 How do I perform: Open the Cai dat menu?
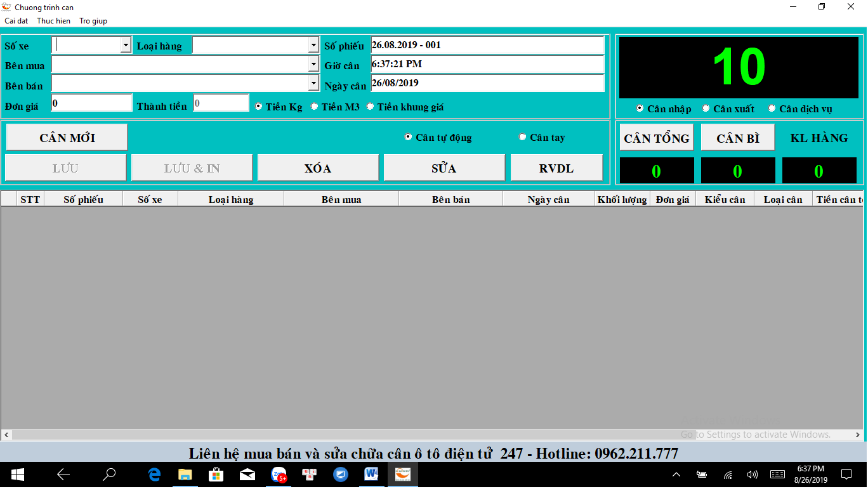pos(16,21)
